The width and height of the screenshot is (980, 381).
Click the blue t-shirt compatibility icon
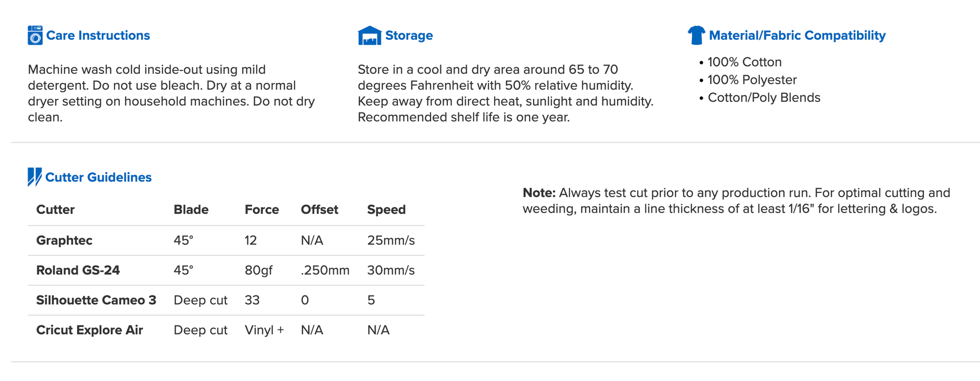696,35
